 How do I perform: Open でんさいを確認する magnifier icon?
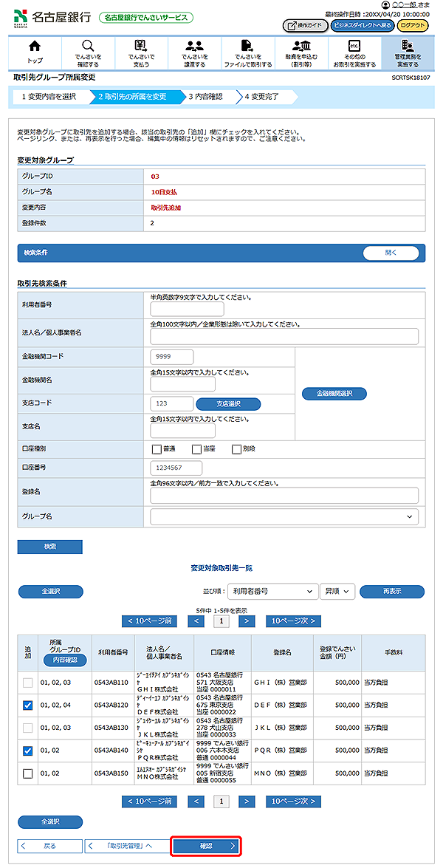click(88, 47)
